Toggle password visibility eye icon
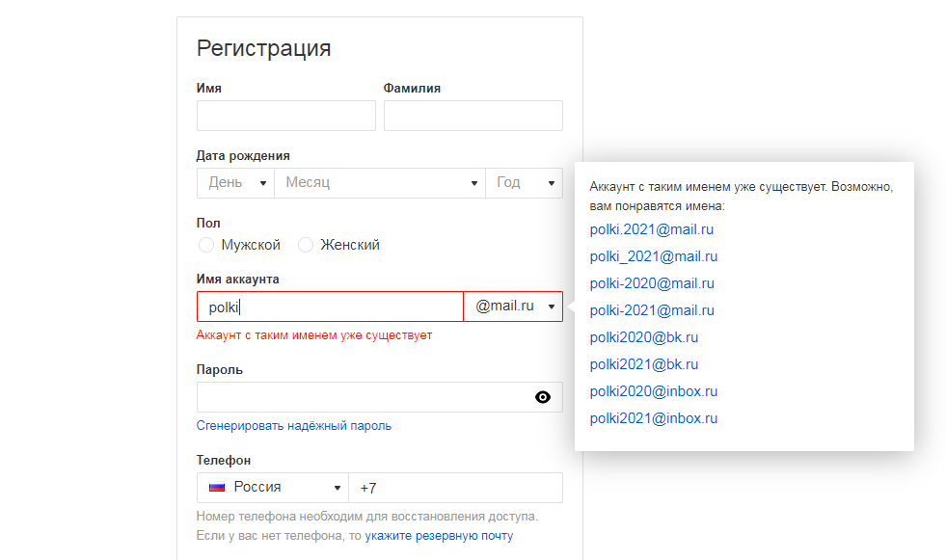Image resolution: width=946 pixels, height=560 pixels. (x=542, y=397)
